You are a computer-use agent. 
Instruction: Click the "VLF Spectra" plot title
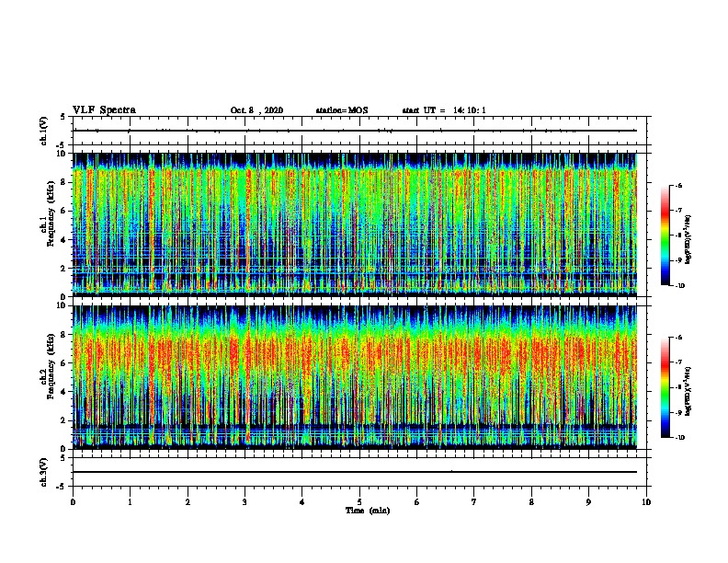pos(104,110)
